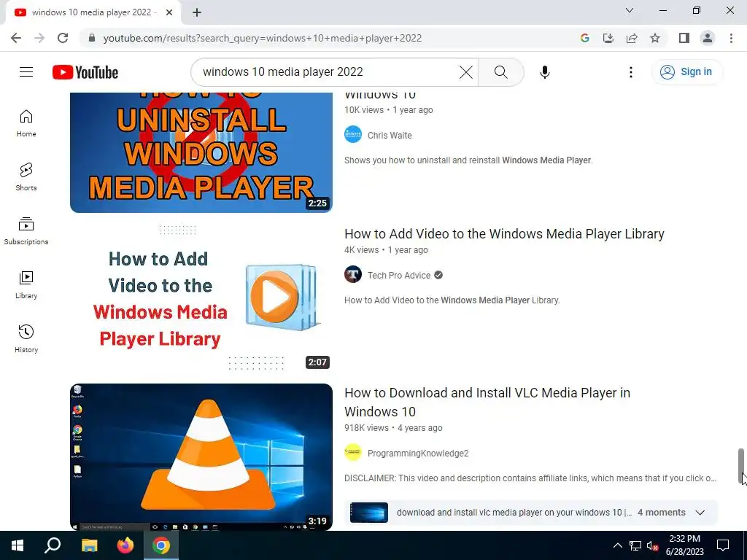Expand the 4 moments chevron

700,513
